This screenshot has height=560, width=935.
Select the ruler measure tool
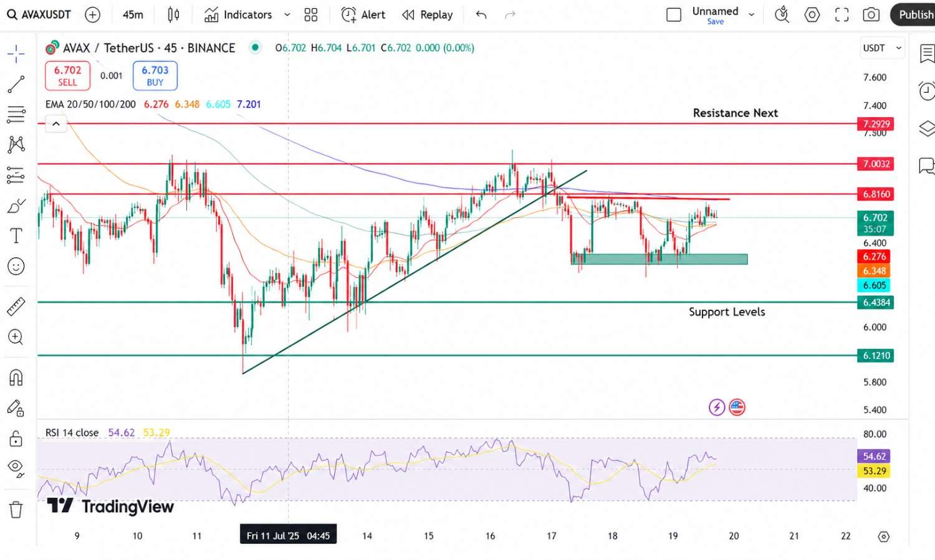(x=16, y=306)
